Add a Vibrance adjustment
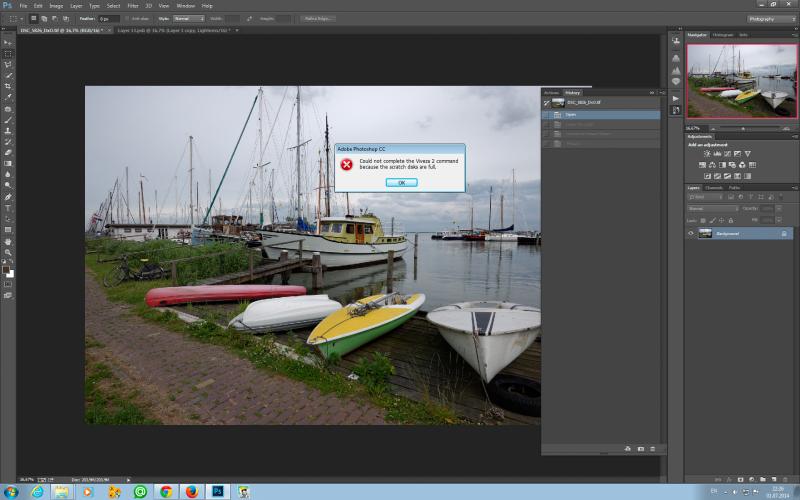 (x=747, y=154)
